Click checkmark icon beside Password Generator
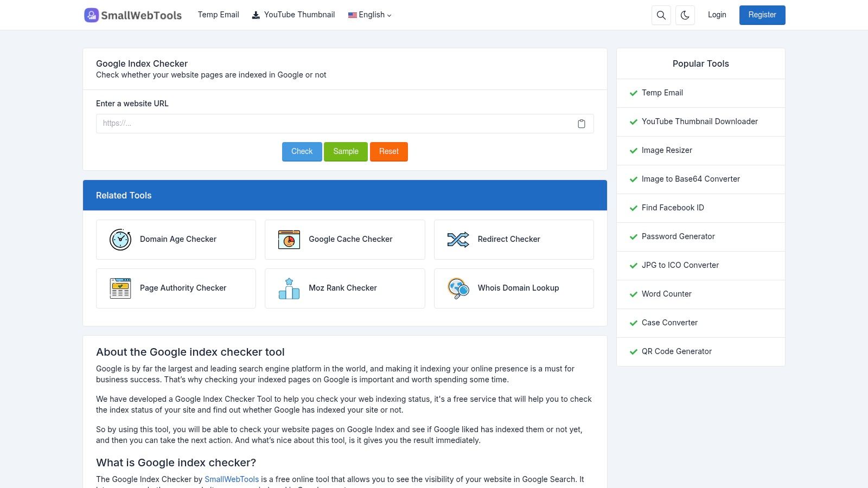Screen dimensions: 868x488 click(x=633, y=237)
